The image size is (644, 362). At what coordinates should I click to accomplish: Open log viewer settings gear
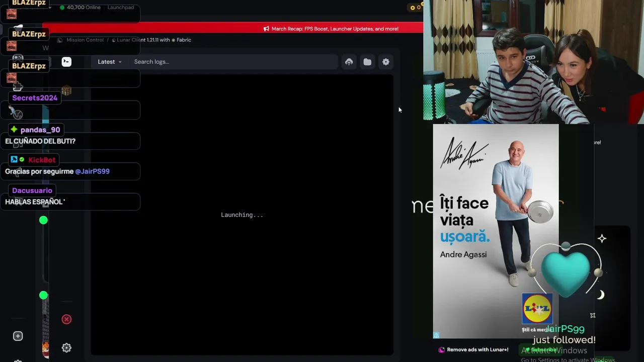tap(386, 62)
